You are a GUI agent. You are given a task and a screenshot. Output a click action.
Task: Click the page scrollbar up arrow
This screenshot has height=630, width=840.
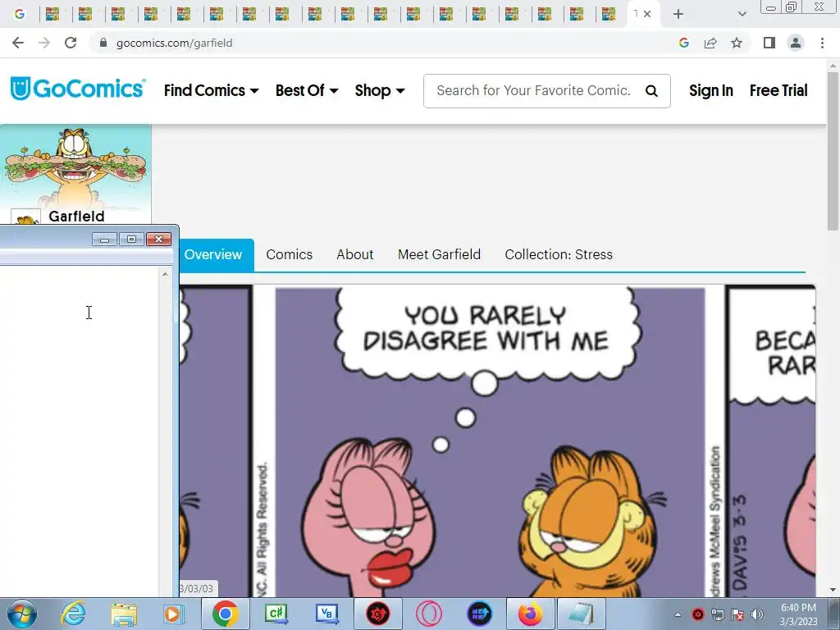(833, 66)
